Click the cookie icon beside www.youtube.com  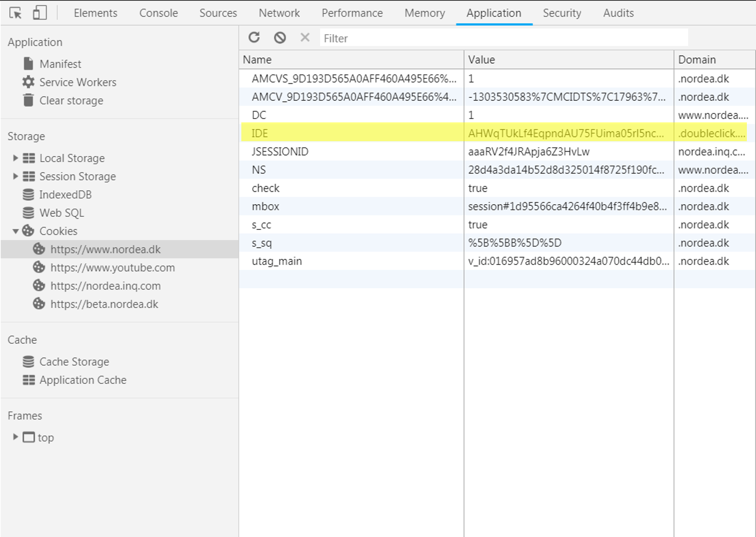pyautogui.click(x=39, y=267)
